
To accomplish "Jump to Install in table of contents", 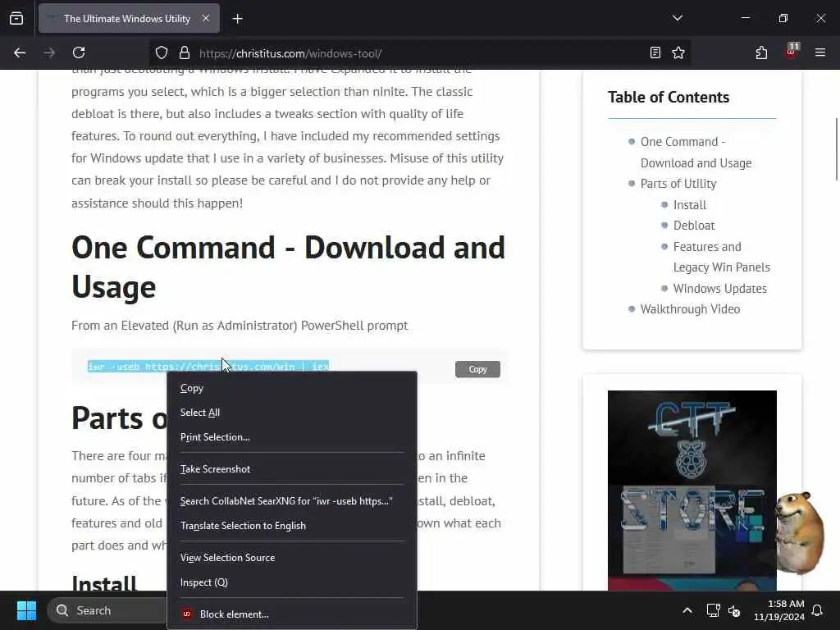I will click(x=689, y=204).
